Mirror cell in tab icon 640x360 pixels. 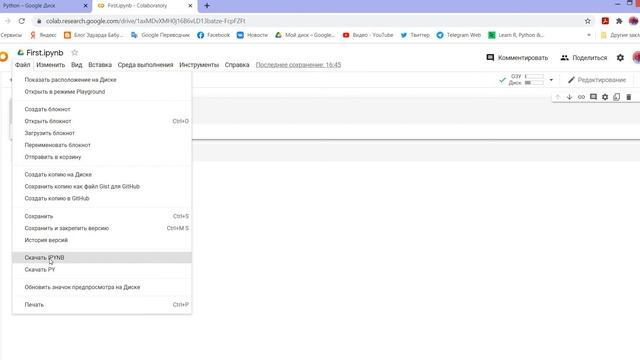point(617,97)
